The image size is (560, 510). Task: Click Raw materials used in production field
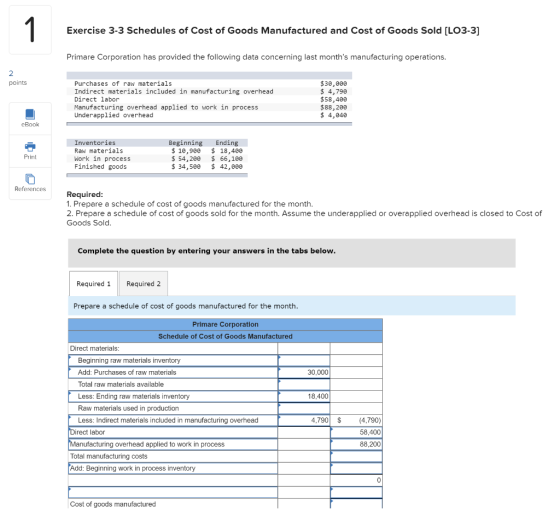(x=304, y=408)
